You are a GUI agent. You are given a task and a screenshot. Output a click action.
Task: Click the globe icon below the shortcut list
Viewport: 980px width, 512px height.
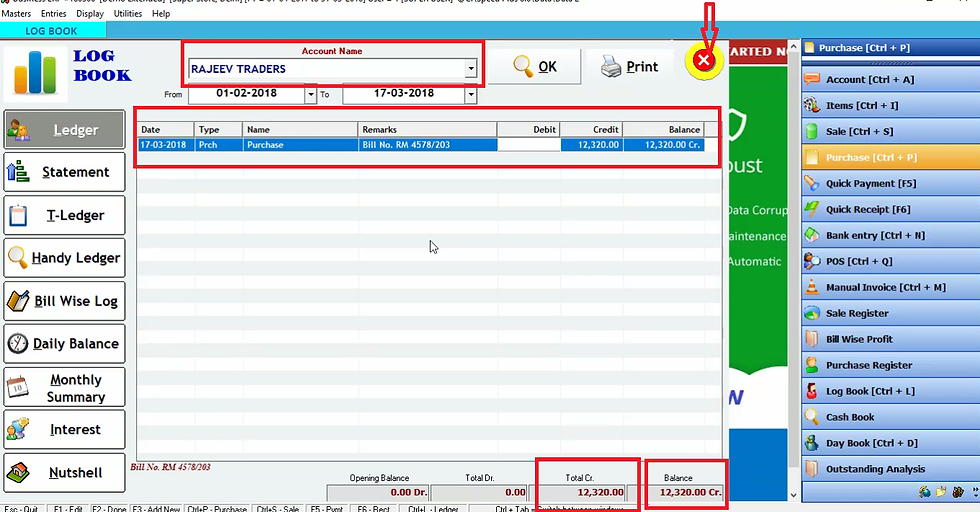pyautogui.click(x=925, y=492)
